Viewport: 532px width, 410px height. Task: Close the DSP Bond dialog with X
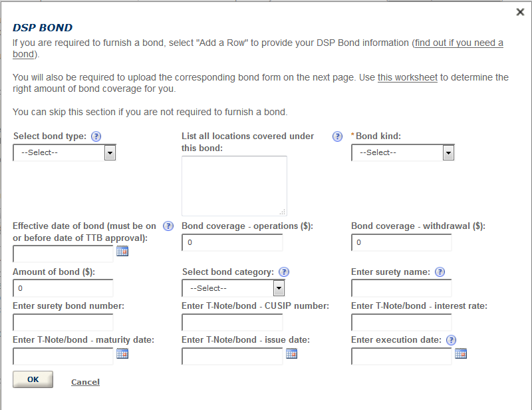(520, 12)
